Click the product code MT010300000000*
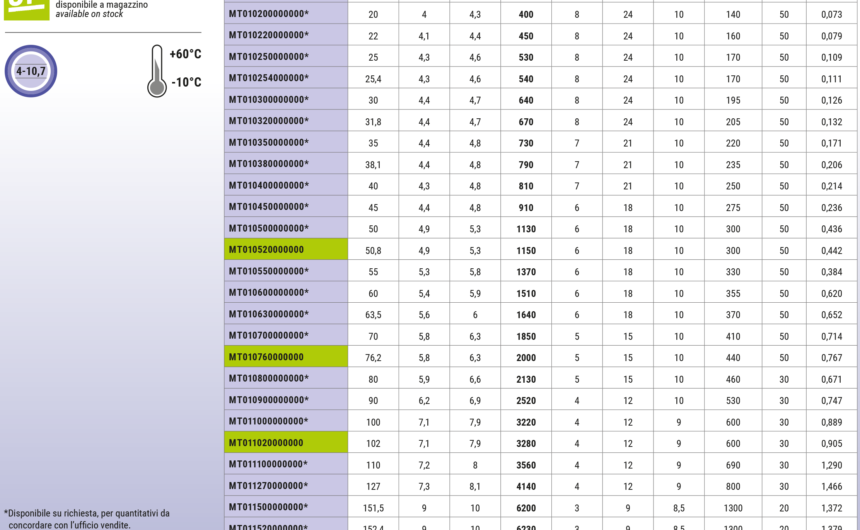 coord(268,100)
